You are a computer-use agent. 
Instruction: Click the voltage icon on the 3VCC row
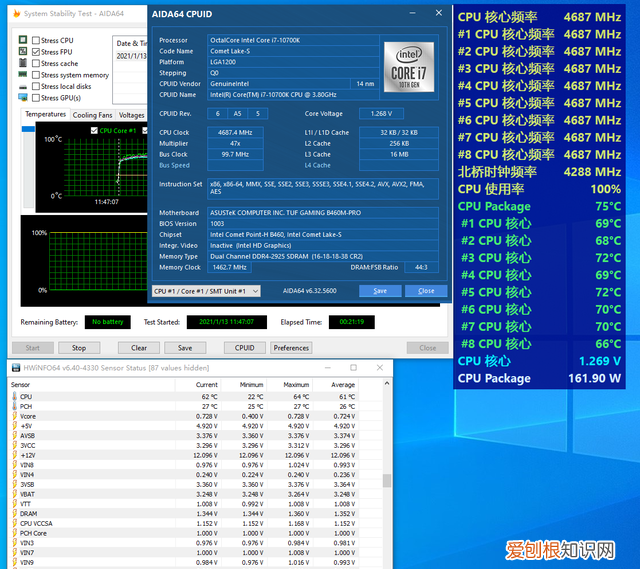[x=15, y=445]
